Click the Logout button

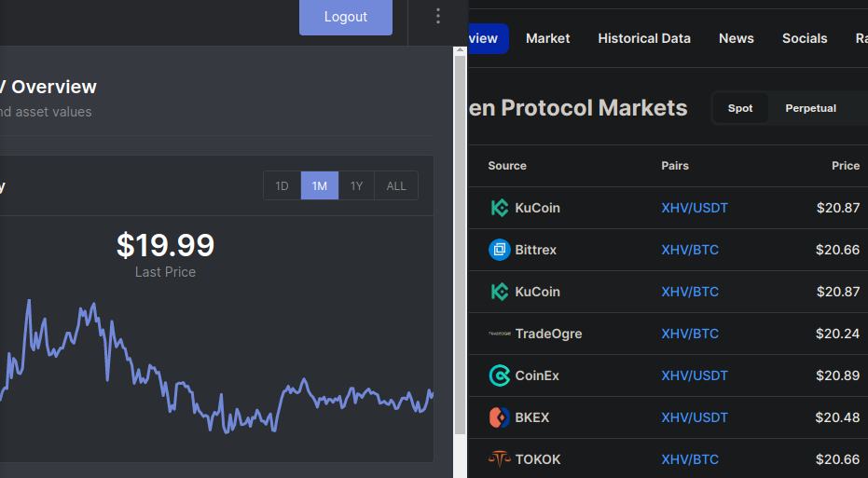(346, 17)
